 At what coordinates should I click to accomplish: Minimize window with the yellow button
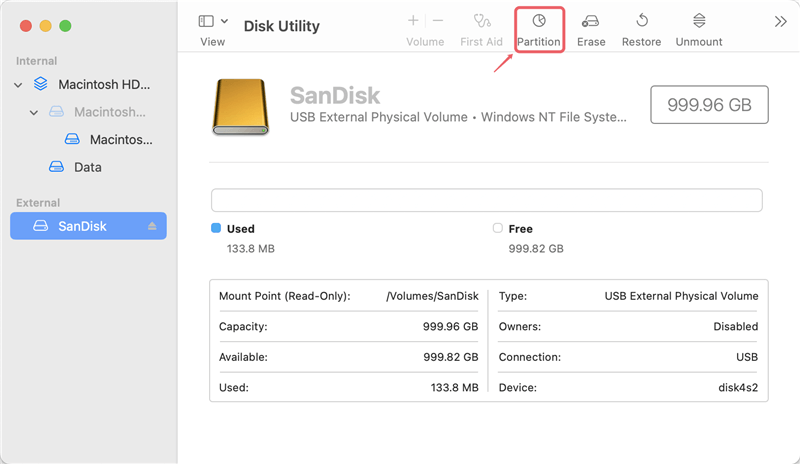[x=45, y=26]
